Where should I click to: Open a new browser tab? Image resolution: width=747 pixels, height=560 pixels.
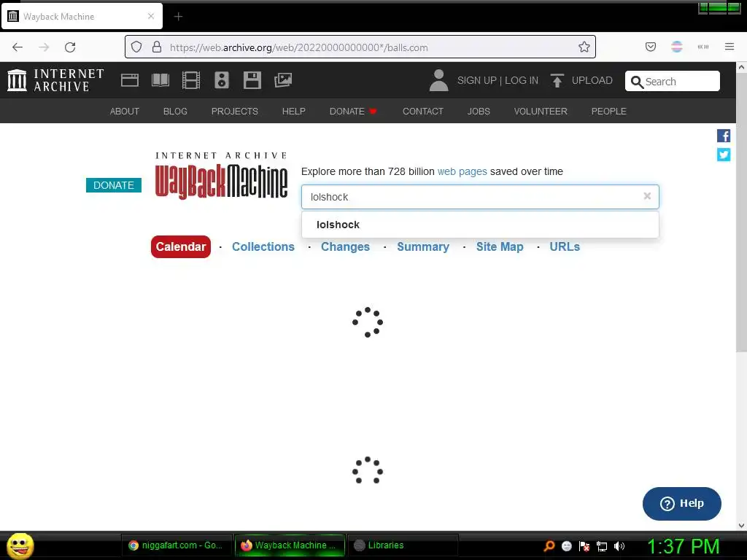click(x=178, y=17)
